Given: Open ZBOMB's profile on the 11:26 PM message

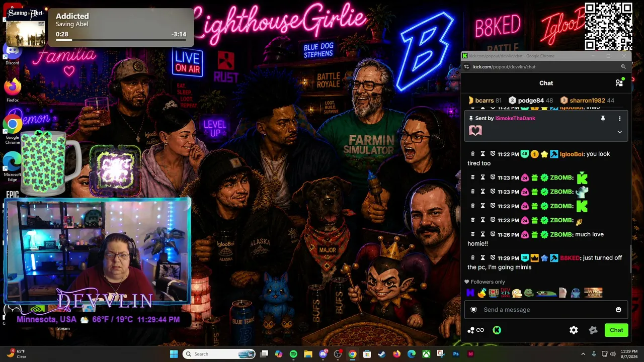Looking at the screenshot, I should (561, 234).
